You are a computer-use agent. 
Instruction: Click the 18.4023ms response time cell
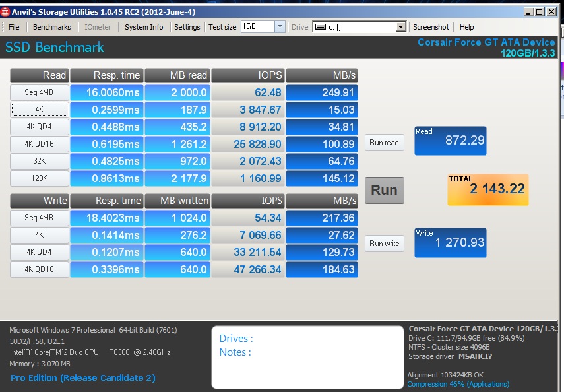[x=107, y=218]
